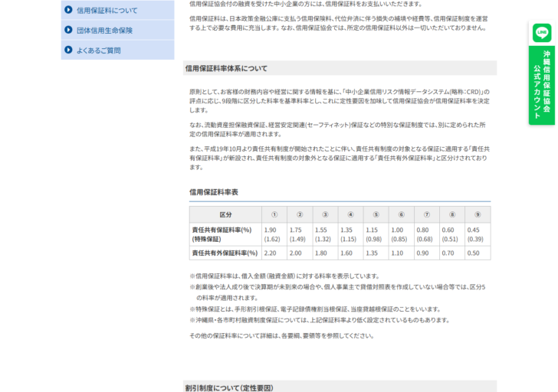This screenshot has width=558, height=392.
Task: Open よくあるご質問 sidebar link
Action: pyautogui.click(x=118, y=50)
